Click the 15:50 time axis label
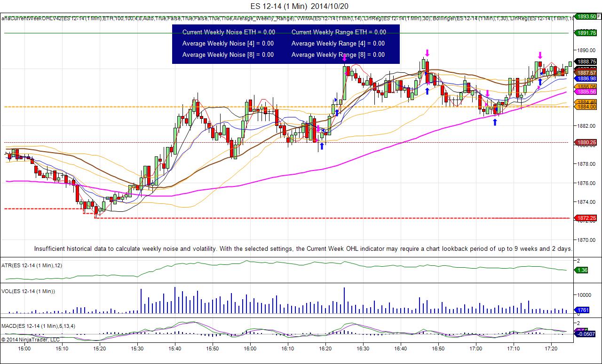Image resolution: width=602 pixels, height=364 pixels. tap(212, 349)
